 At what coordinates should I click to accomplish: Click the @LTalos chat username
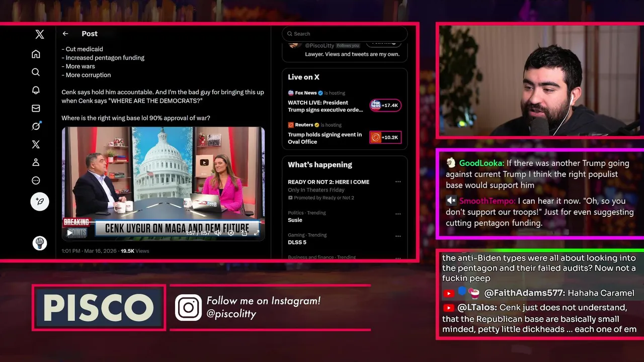click(x=477, y=308)
